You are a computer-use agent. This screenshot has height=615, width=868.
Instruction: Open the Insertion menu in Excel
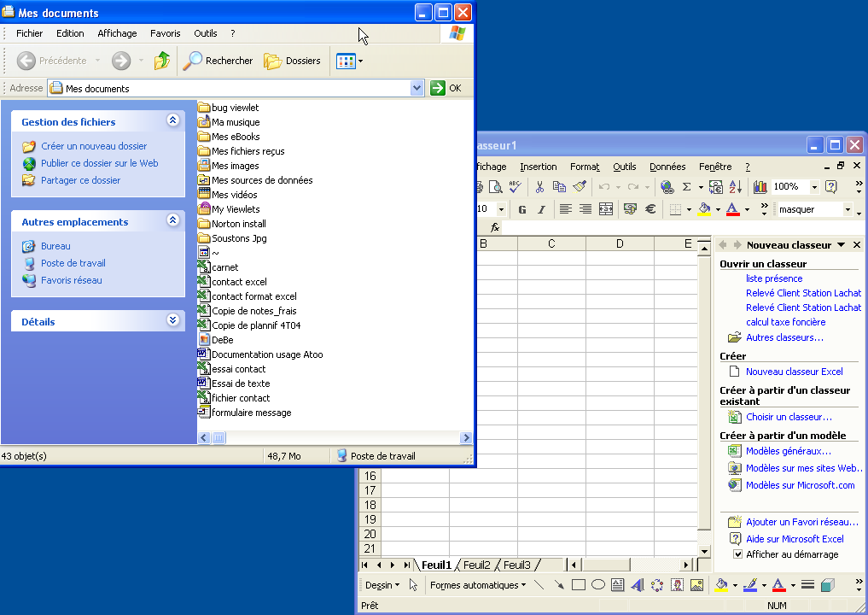[538, 167]
